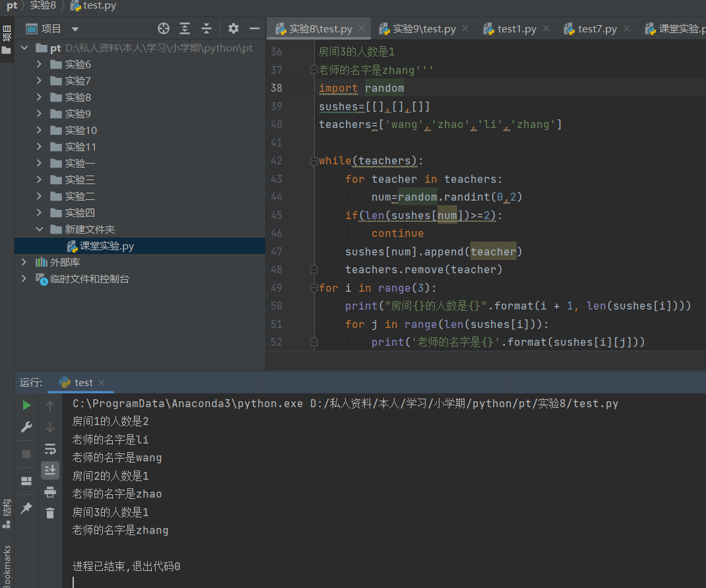Screen dimensions: 706x588
Task: Collapse the 新建文件夹 folder
Action: 40,229
